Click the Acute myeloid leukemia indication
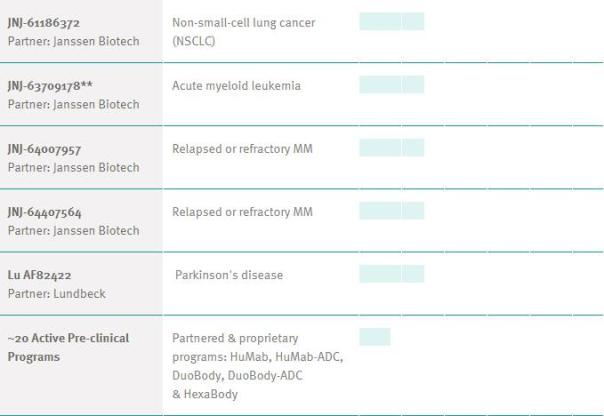Viewport: 604px width, 416px height. 236,86
